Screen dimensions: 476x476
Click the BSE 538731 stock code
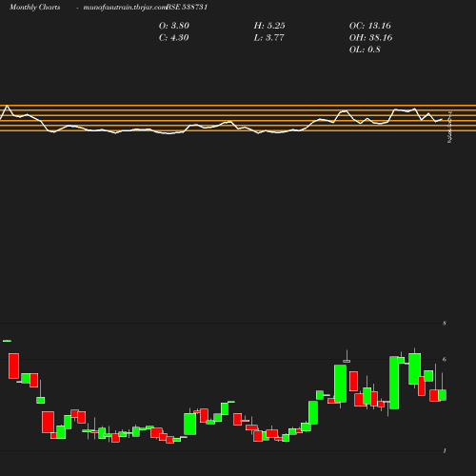click(187, 7)
